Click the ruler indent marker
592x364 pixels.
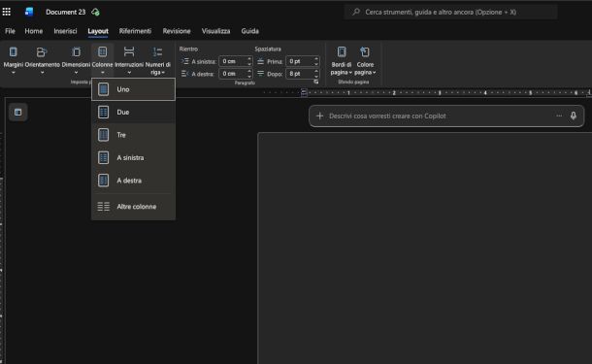click(304, 92)
